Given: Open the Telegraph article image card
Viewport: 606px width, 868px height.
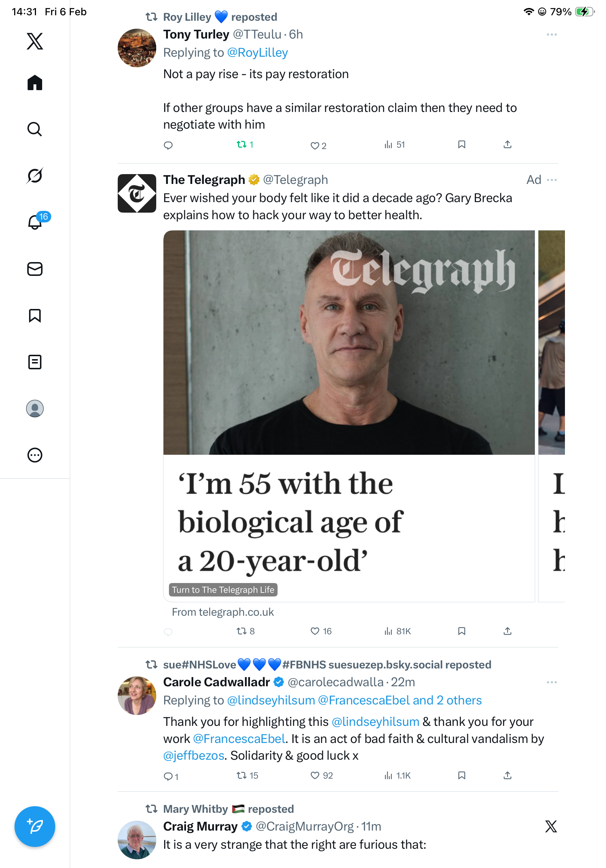Looking at the screenshot, I should pyautogui.click(x=349, y=342).
